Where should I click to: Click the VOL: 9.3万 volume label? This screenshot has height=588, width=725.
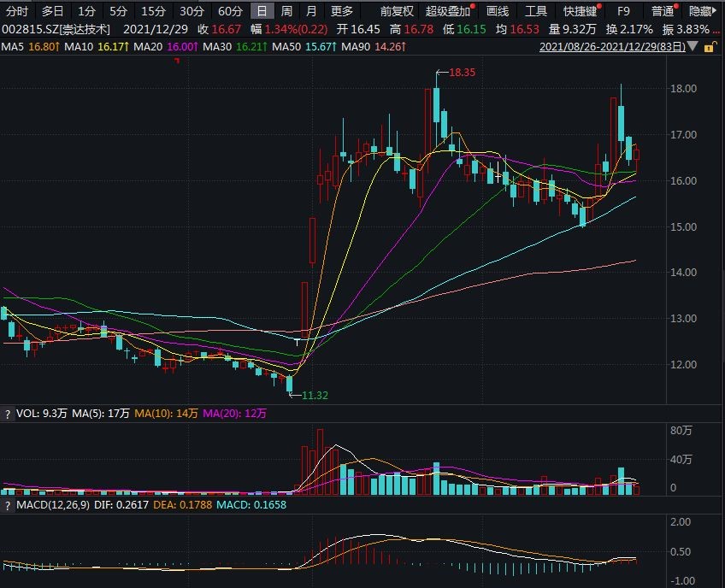[x=42, y=414]
